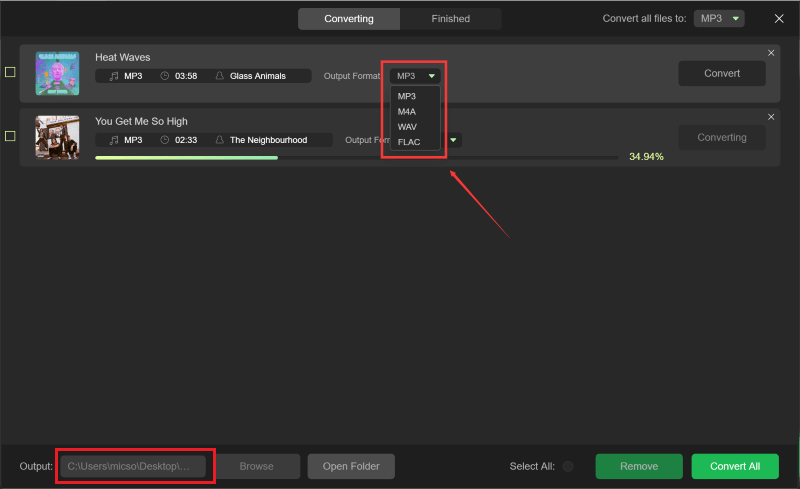This screenshot has width=800, height=489.
Task: Remove Heat Waves track with its X icon
Action: (770, 53)
